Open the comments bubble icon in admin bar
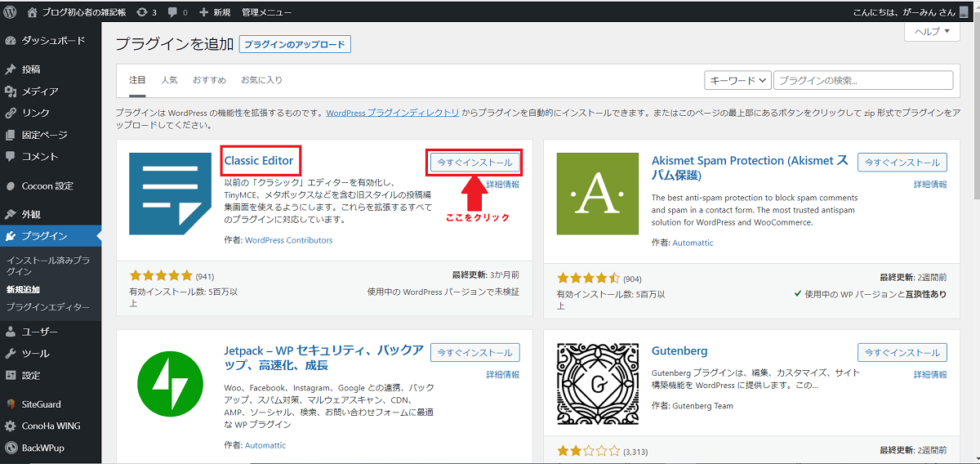Image resolution: width=980 pixels, height=464 pixels. coord(173,13)
